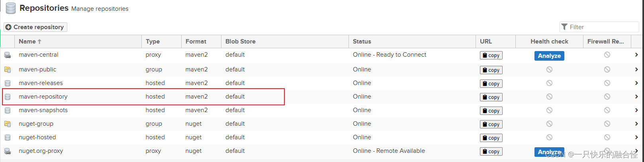
Task: Click maven-repository hosted database icon
Action: 8,97
